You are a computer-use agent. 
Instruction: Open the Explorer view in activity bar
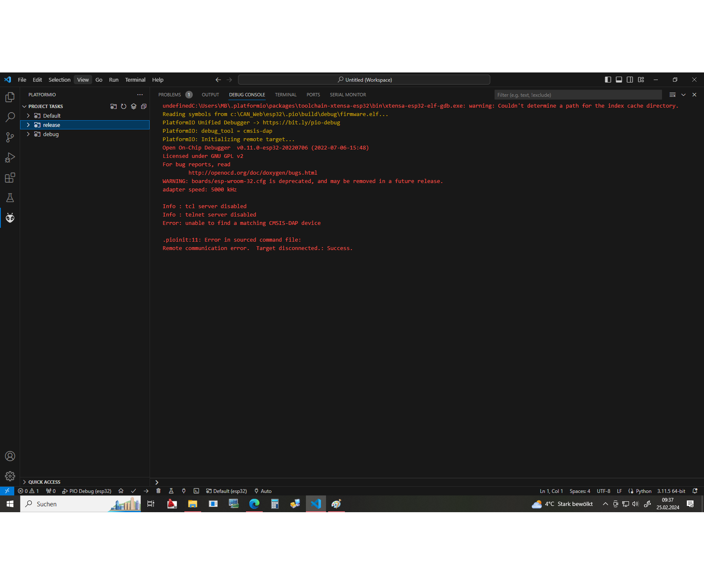10,97
